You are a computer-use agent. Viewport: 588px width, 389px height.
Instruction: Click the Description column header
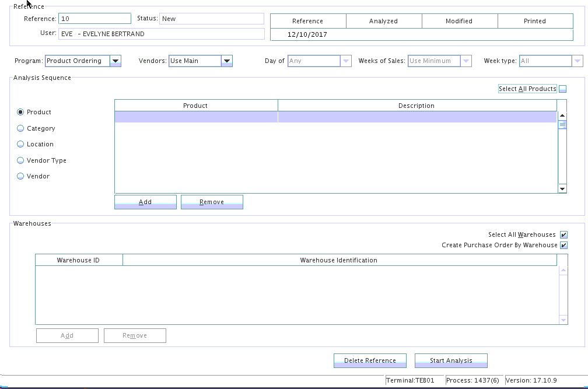[416, 106]
